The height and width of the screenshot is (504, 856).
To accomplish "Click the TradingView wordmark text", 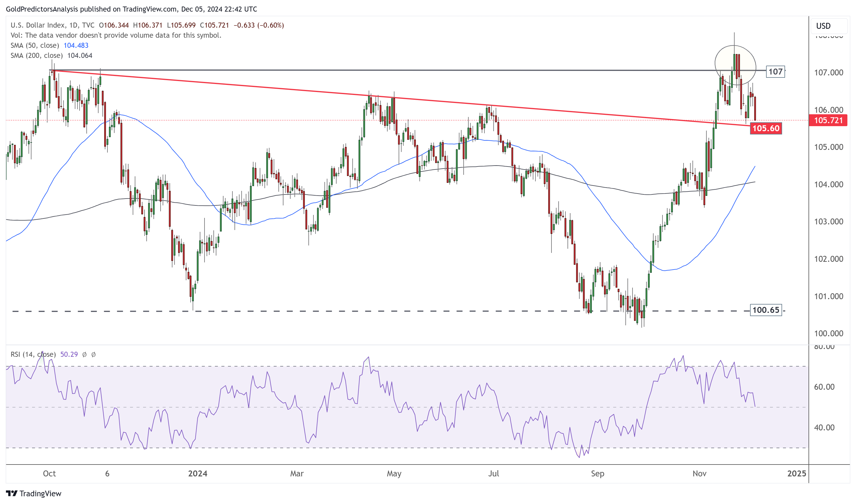I will click(40, 494).
